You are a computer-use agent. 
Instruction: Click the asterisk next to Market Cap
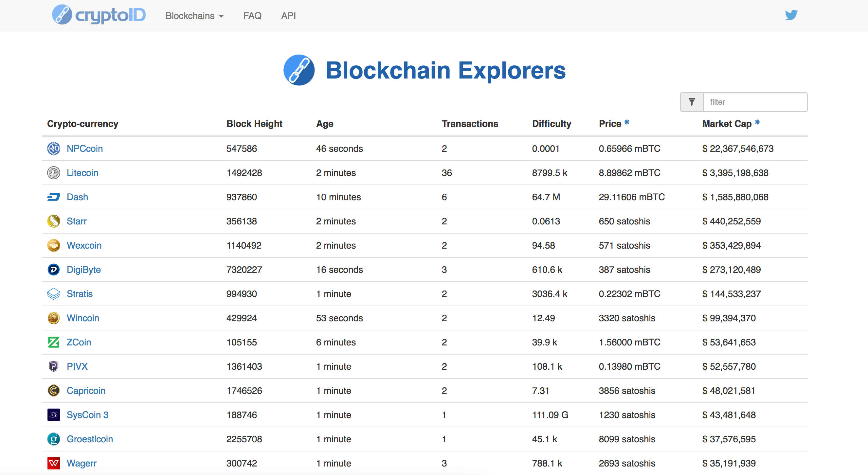(757, 122)
